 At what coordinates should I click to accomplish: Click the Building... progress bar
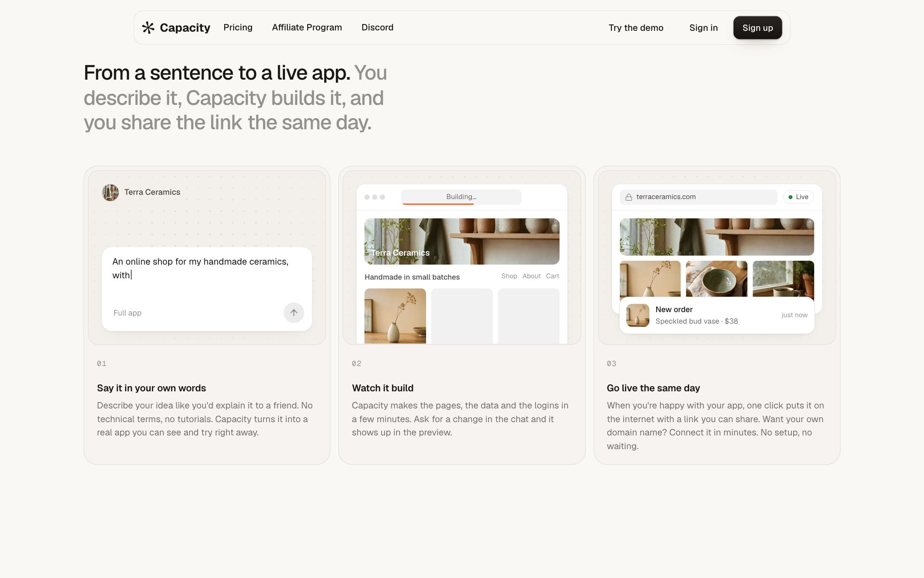click(x=461, y=197)
